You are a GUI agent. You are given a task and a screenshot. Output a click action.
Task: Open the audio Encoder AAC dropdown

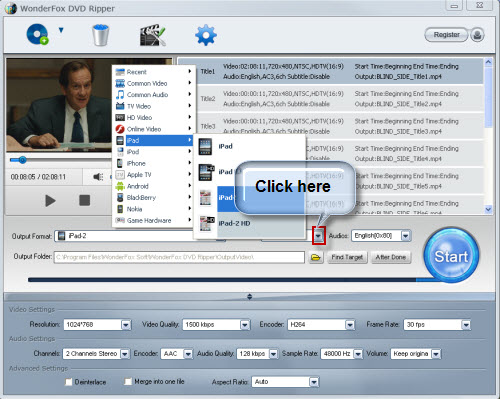click(177, 353)
